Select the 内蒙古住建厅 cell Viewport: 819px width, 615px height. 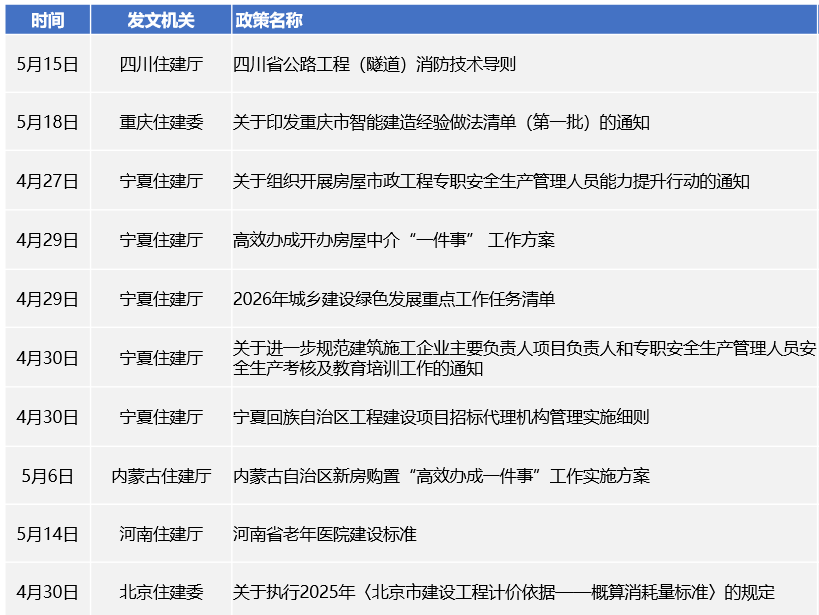(x=161, y=477)
